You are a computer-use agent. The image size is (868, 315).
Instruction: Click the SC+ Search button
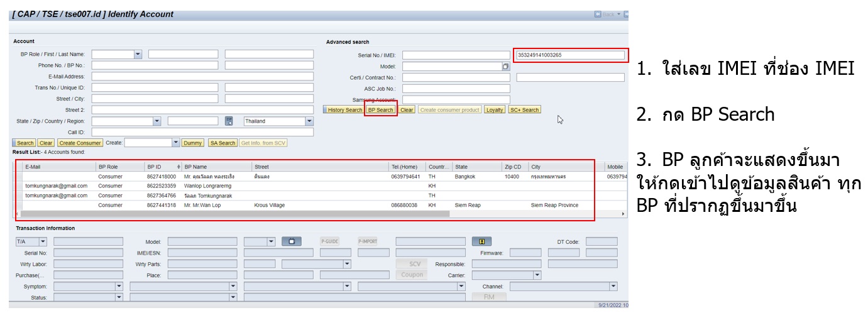[524, 110]
